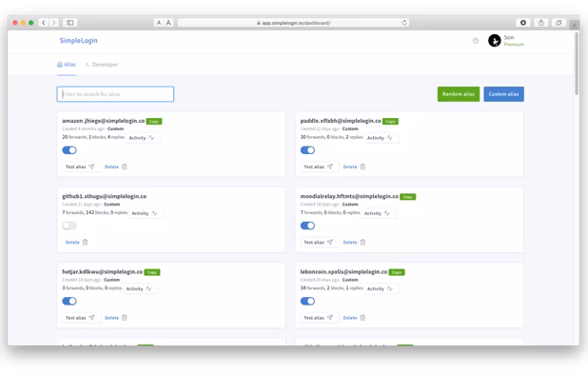
Task: Add a new tab with plus icon
Action: coord(574,26)
